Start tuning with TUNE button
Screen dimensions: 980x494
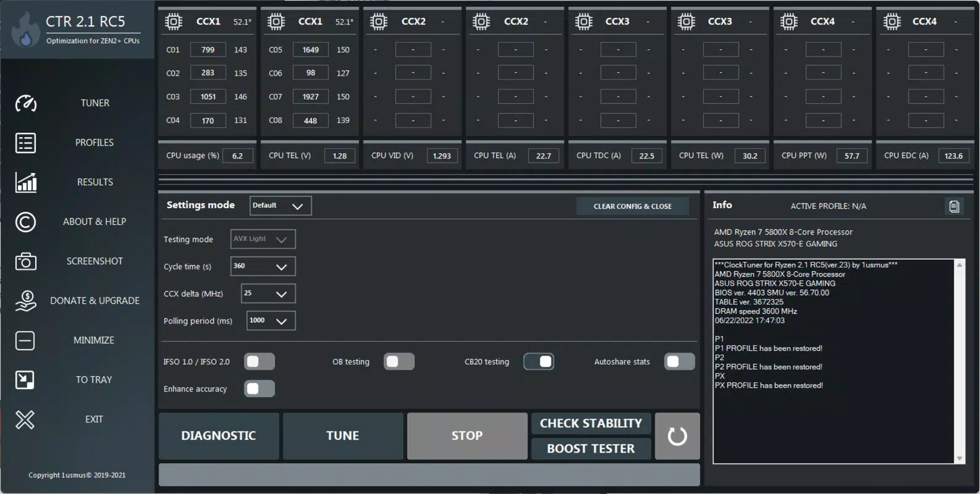[x=343, y=436]
